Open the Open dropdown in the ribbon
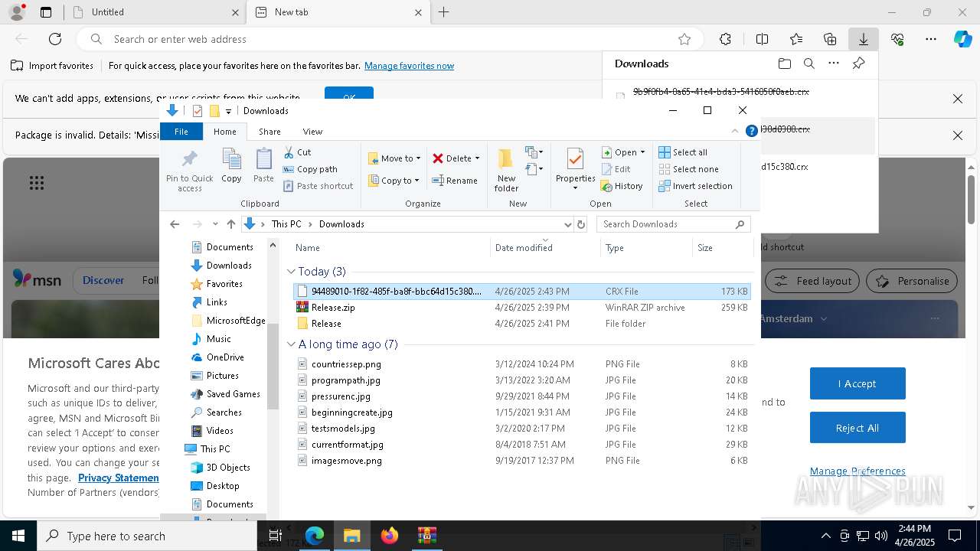The height and width of the screenshot is (551, 980). point(623,152)
